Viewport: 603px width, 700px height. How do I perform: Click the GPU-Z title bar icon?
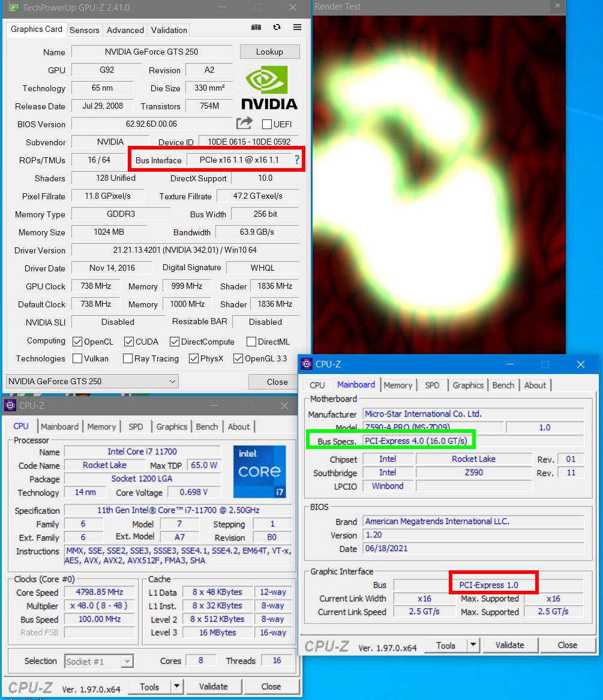[13, 8]
